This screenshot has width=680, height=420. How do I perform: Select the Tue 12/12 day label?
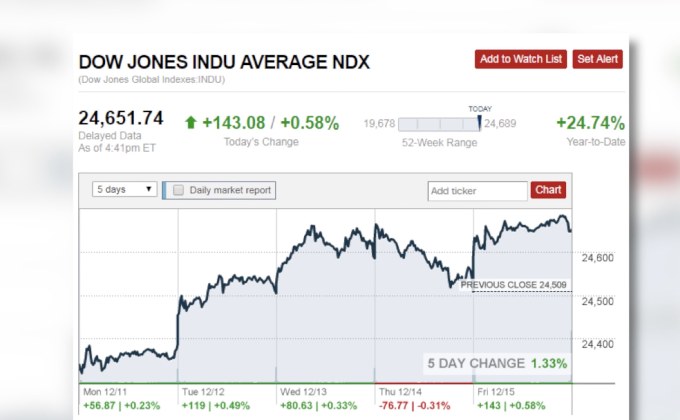tap(204, 393)
